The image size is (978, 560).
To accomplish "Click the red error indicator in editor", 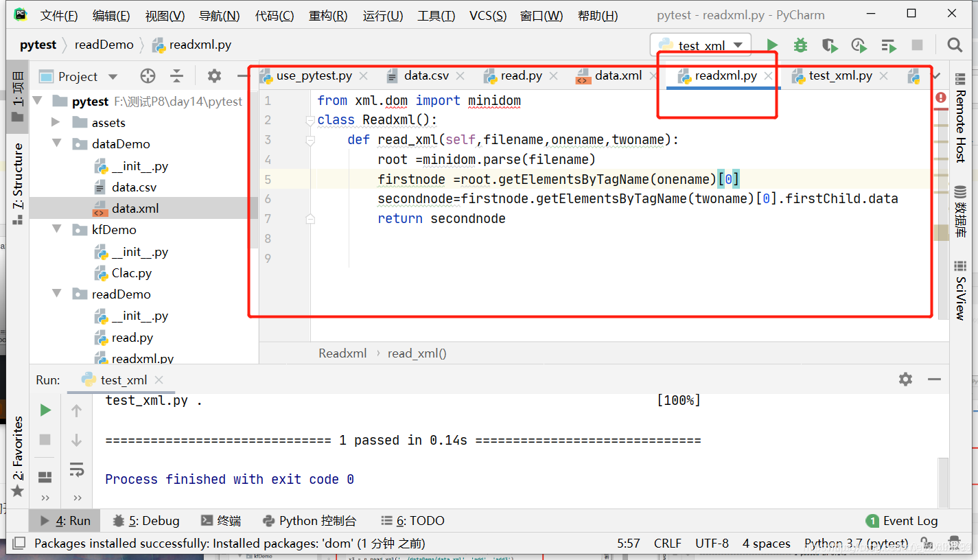I will 941,98.
